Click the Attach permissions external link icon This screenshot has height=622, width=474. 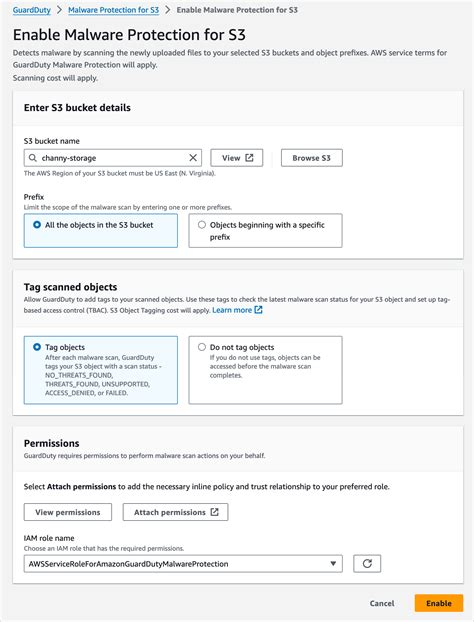point(215,512)
